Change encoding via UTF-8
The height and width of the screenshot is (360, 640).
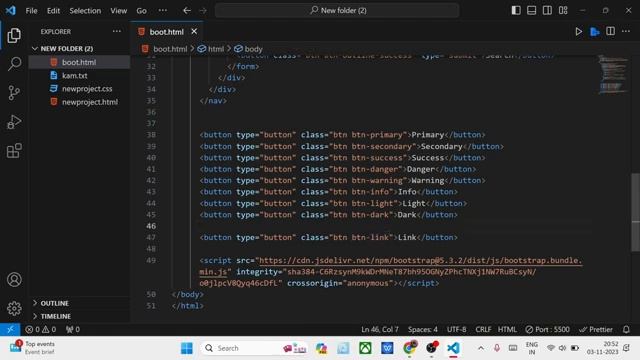(x=456, y=329)
